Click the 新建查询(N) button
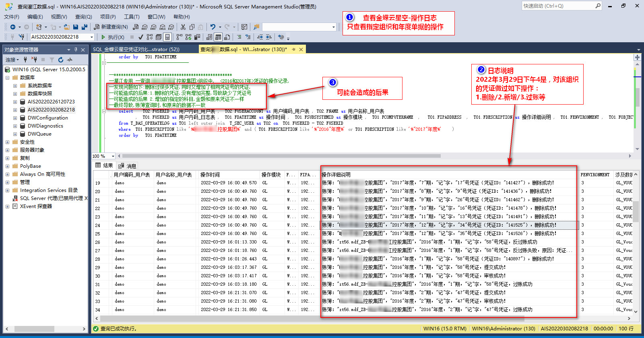644x338 pixels. click(x=111, y=27)
